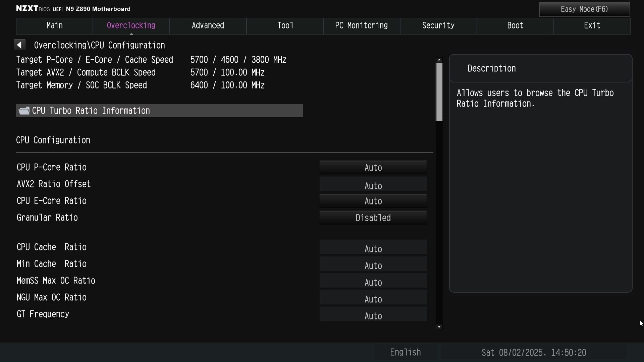Open the CPU Turbo Ratio Information entry
Image resolution: width=644 pixels, height=362 pixels.
click(160, 111)
